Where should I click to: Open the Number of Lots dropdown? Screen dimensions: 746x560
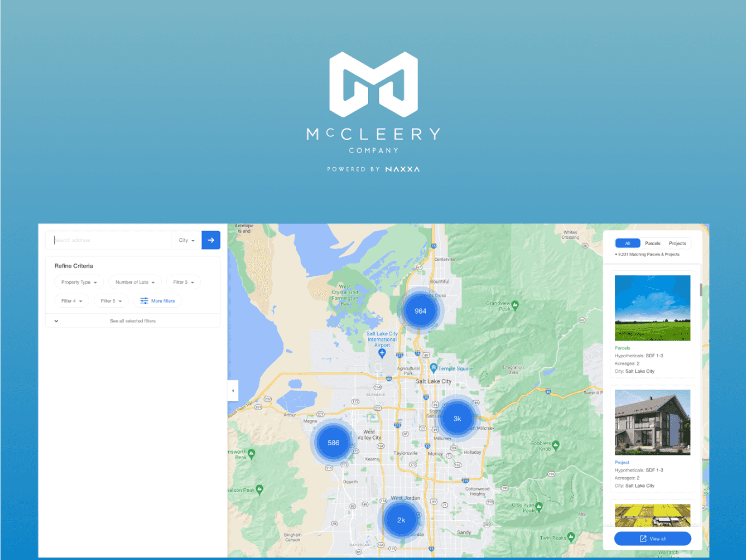pos(135,282)
